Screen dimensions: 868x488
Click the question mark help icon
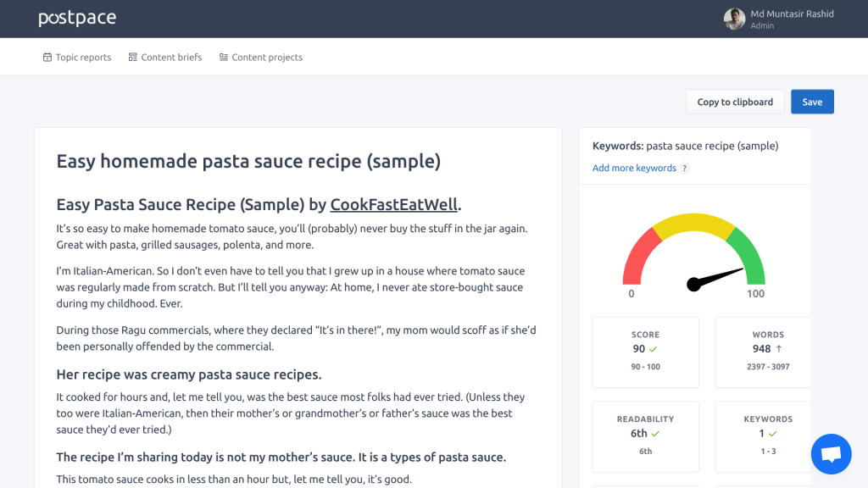pyautogui.click(x=685, y=169)
